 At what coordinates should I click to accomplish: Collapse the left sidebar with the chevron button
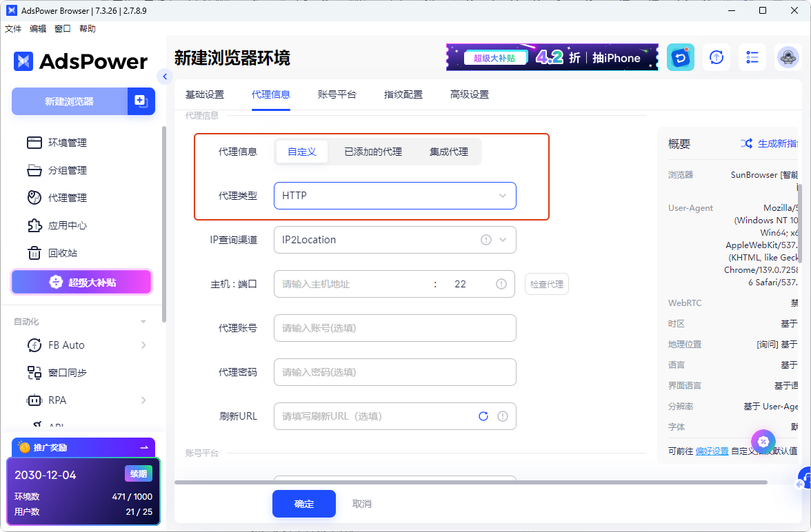pyautogui.click(x=164, y=76)
